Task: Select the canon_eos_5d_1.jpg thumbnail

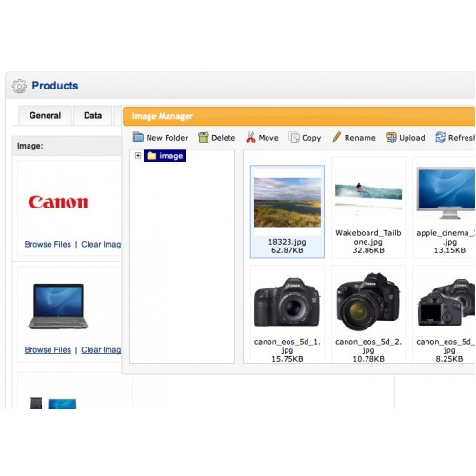Action: tap(288, 314)
